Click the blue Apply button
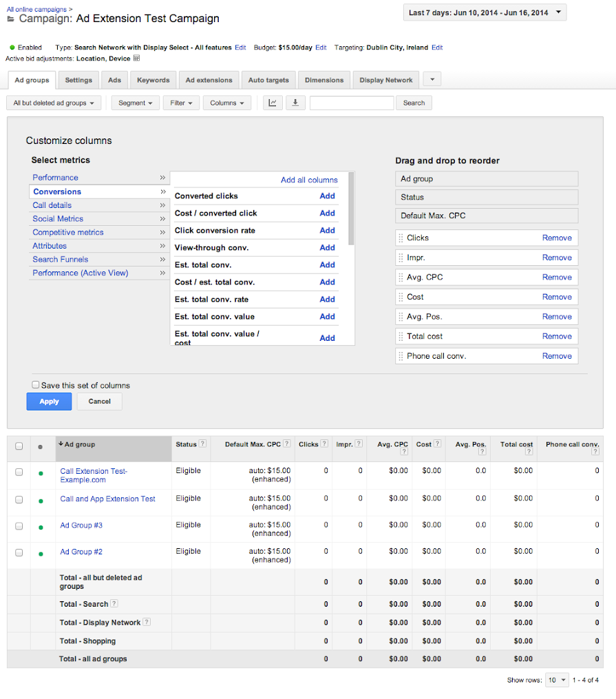This screenshot has width=616, height=699. tap(49, 401)
